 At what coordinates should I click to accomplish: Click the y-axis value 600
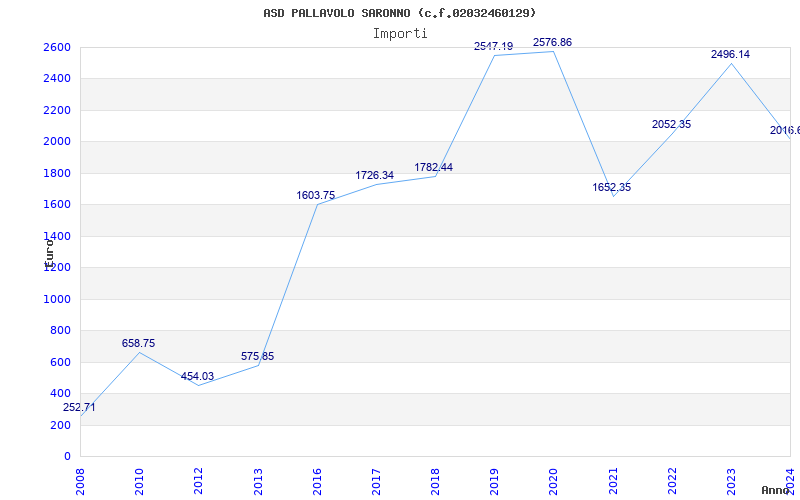tap(61, 362)
